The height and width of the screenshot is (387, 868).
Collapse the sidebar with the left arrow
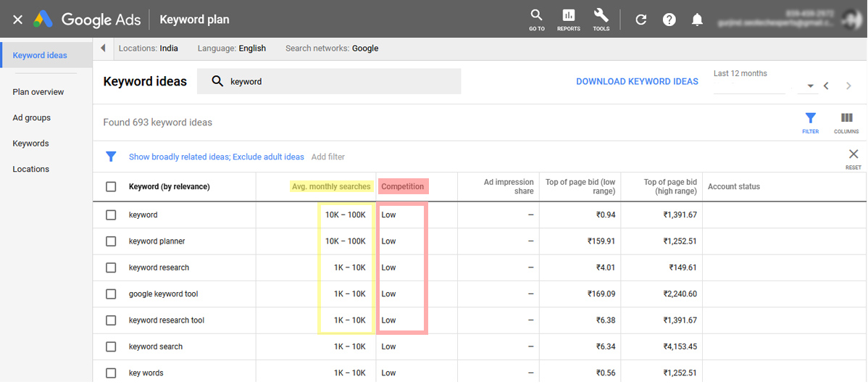103,48
